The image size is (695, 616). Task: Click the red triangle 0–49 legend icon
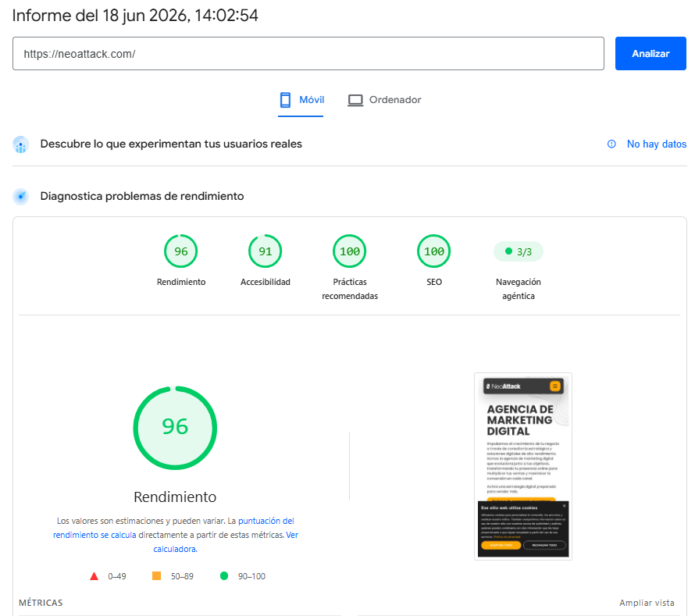tap(94, 576)
